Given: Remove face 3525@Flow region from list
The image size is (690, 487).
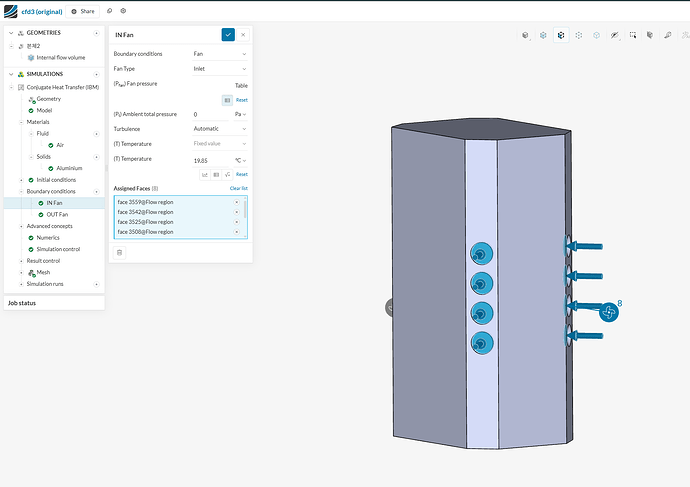Looking at the screenshot, I should 236,222.
